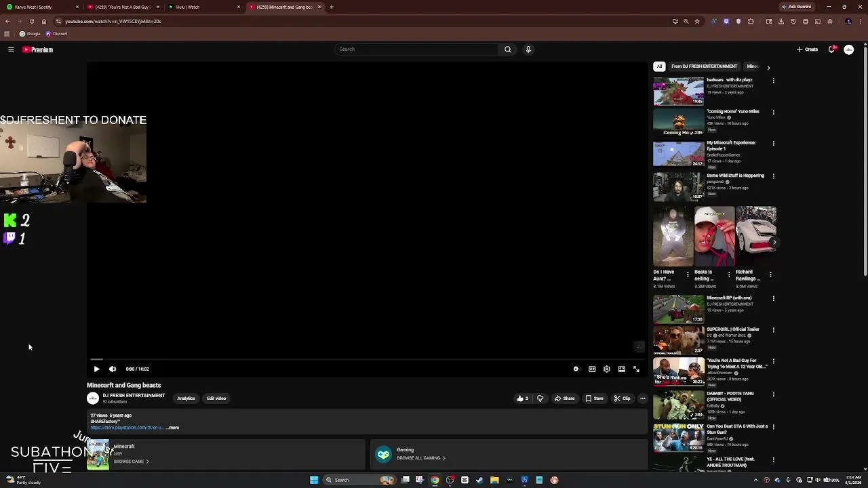Open Google bookmark
Viewport: 868px width, 488px height.
click(30, 34)
